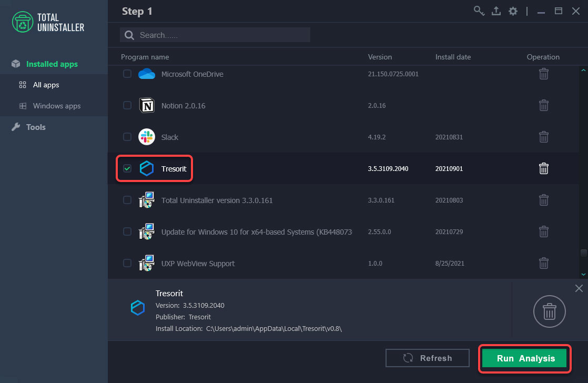Click the trash icon for Total Uninstaller version 3.3.0.161
Viewport: 588px width, 383px height.
tap(543, 200)
